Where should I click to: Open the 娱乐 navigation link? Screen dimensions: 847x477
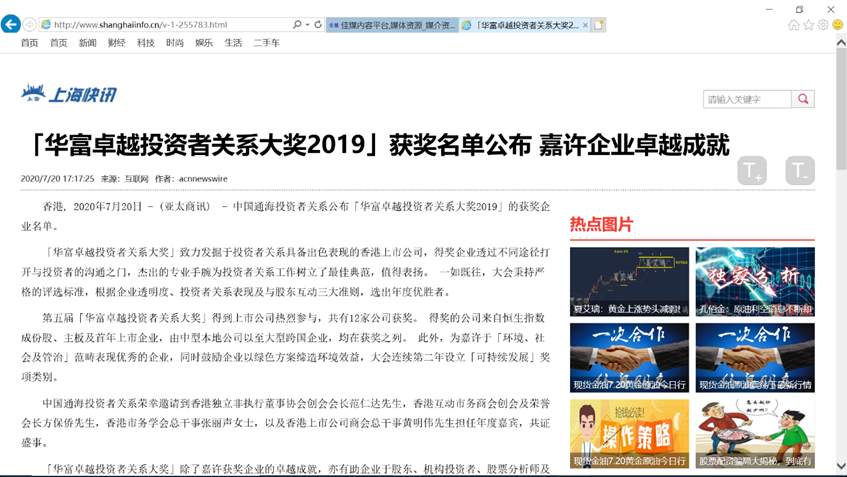coord(204,43)
